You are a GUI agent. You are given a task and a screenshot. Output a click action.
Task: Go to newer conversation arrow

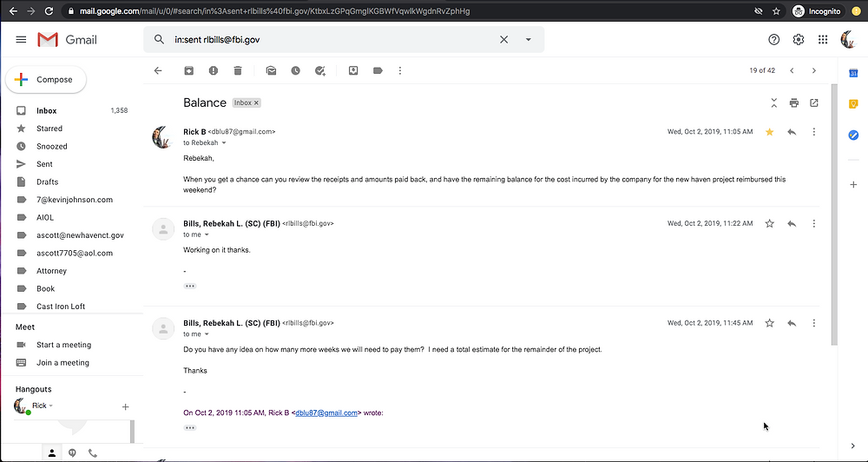(x=792, y=70)
